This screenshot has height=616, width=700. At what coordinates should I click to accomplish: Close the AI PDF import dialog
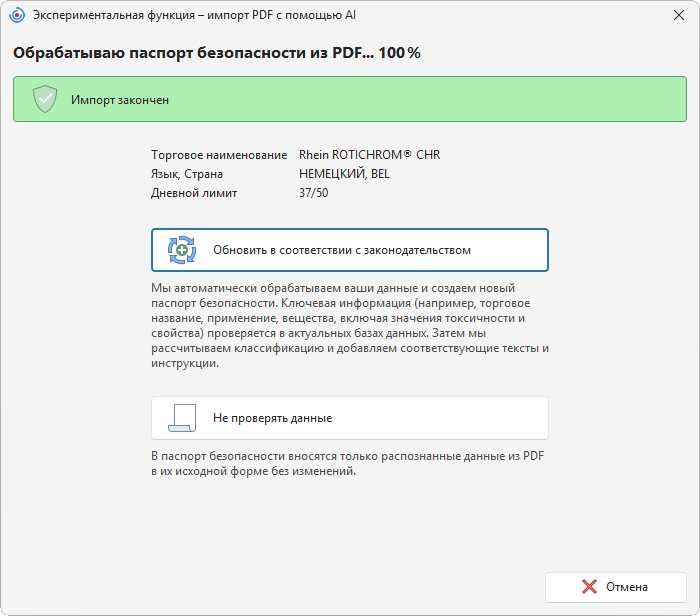(679, 15)
